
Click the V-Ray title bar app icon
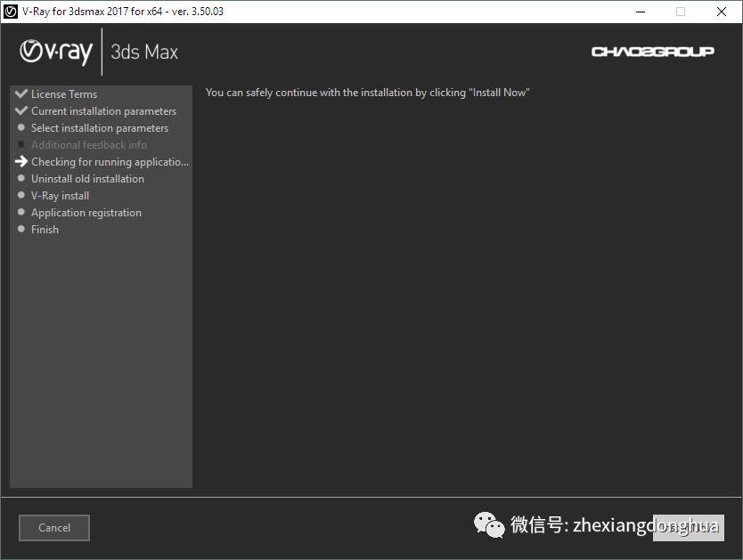click(11, 12)
